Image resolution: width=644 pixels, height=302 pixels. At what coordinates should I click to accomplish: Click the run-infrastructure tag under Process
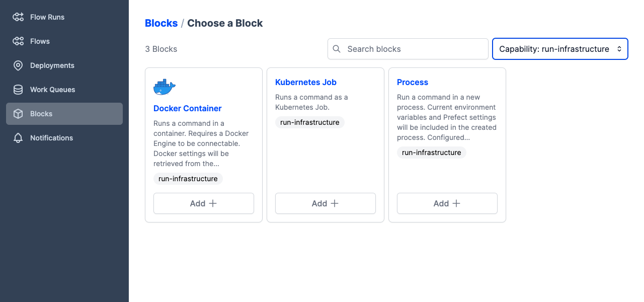pyautogui.click(x=432, y=153)
